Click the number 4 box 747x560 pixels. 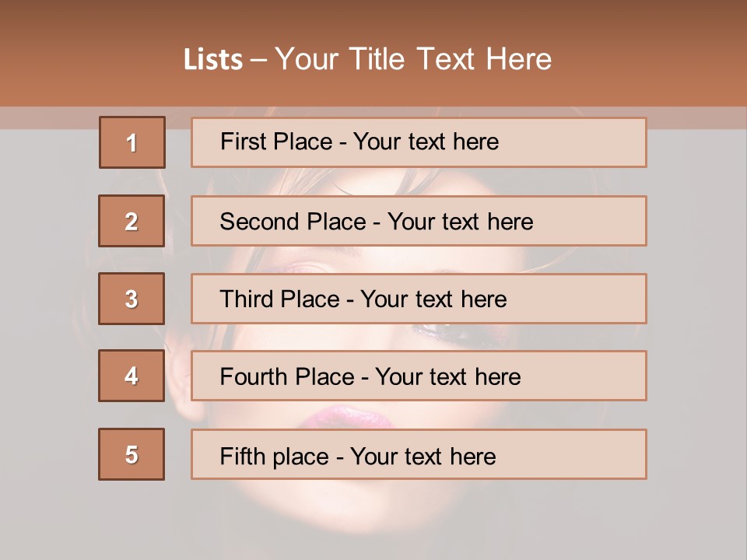pos(132,376)
